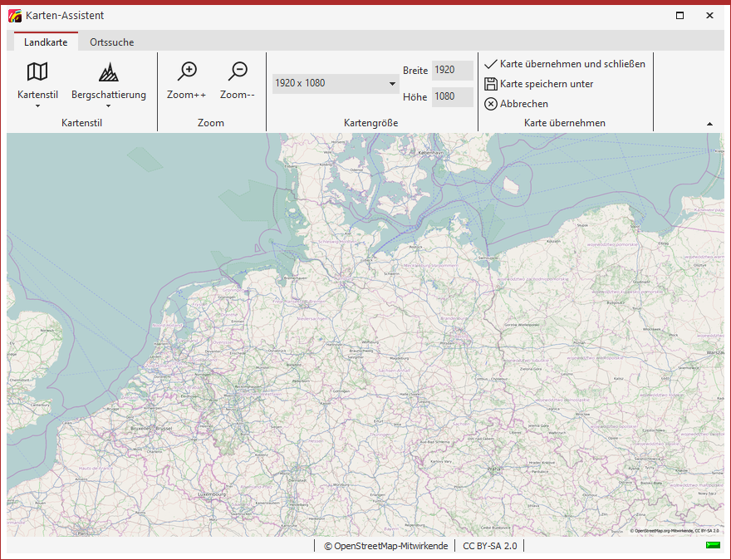Click the Breite input field
Viewport: 731px width, 560px height.
(453, 71)
